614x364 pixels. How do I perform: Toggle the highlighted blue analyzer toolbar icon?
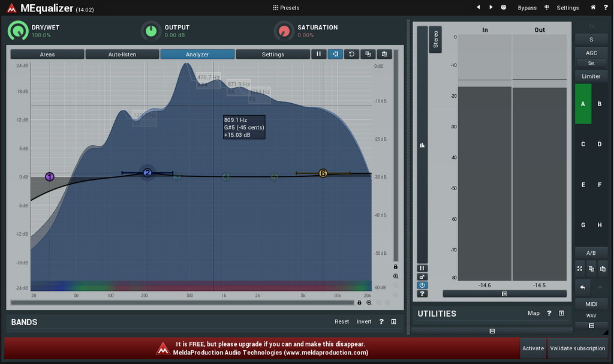pyautogui.click(x=335, y=54)
